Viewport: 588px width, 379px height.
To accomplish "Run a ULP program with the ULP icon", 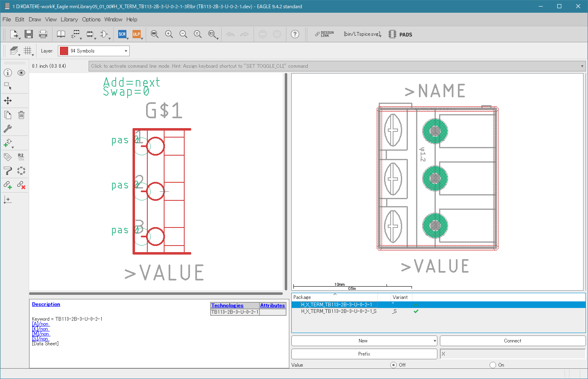I will point(136,34).
